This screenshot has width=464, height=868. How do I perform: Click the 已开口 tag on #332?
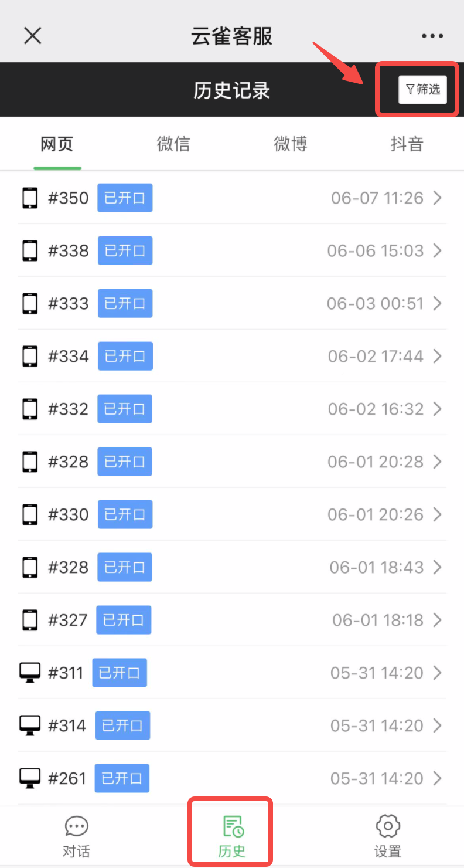tap(124, 409)
